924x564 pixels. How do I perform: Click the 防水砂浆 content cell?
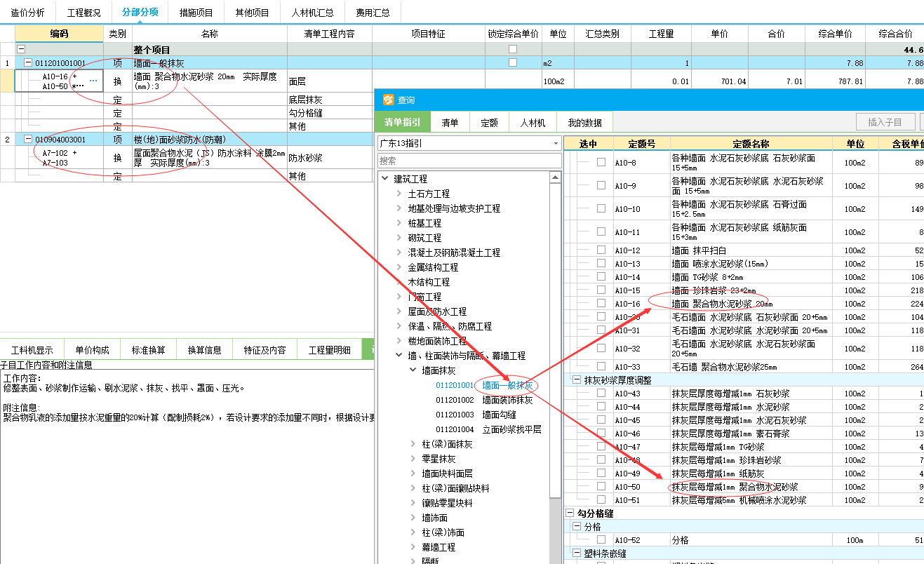(330, 158)
